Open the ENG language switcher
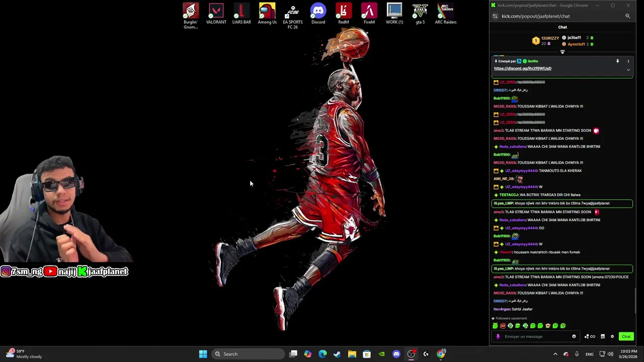The height and width of the screenshot is (362, 644). 590,354
